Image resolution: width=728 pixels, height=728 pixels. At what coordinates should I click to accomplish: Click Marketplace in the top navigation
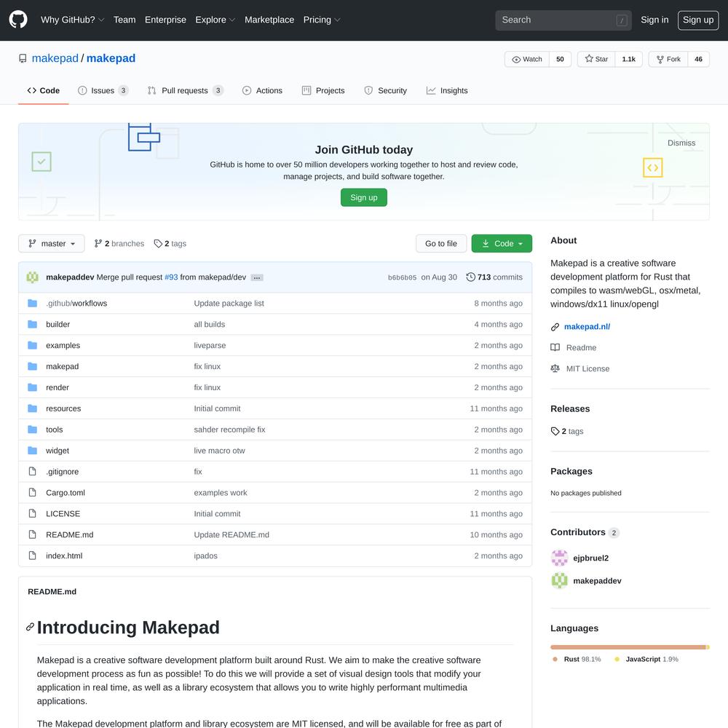pyautogui.click(x=269, y=20)
